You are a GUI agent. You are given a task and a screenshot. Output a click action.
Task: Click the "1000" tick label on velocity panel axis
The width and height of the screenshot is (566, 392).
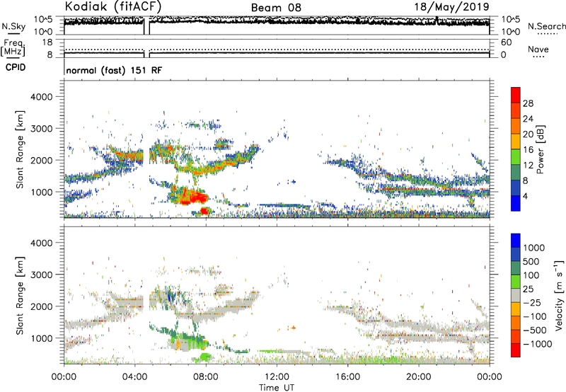pyautogui.click(x=42, y=338)
